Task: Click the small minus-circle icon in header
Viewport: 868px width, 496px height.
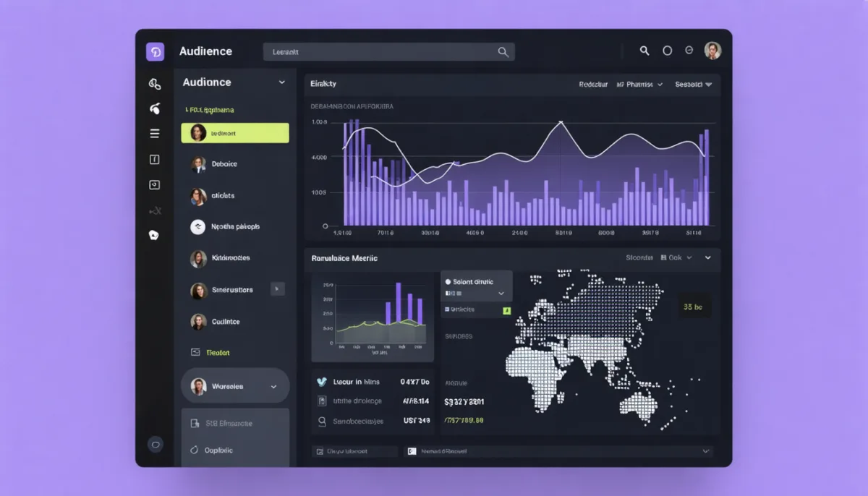Action: click(689, 51)
